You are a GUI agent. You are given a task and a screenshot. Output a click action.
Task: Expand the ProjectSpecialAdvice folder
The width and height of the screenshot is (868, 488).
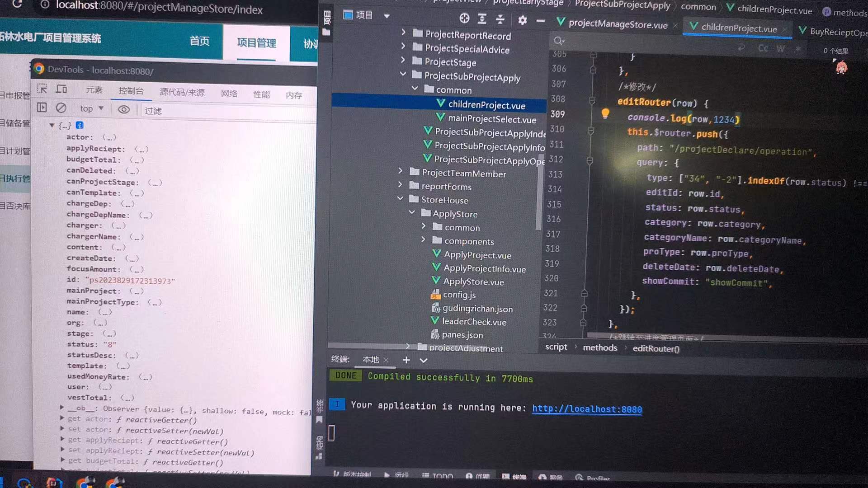[403, 46]
